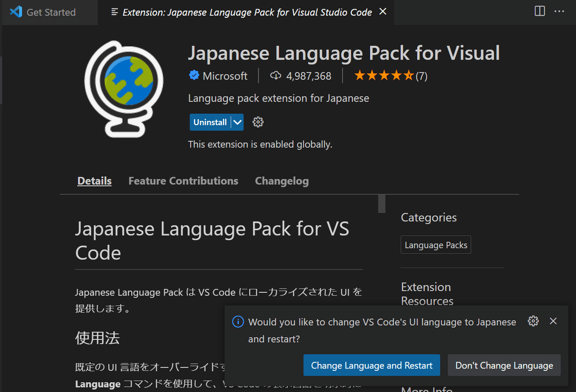This screenshot has width=576, height=392.
Task: Click the verified publisher badge icon
Action: pyautogui.click(x=194, y=75)
